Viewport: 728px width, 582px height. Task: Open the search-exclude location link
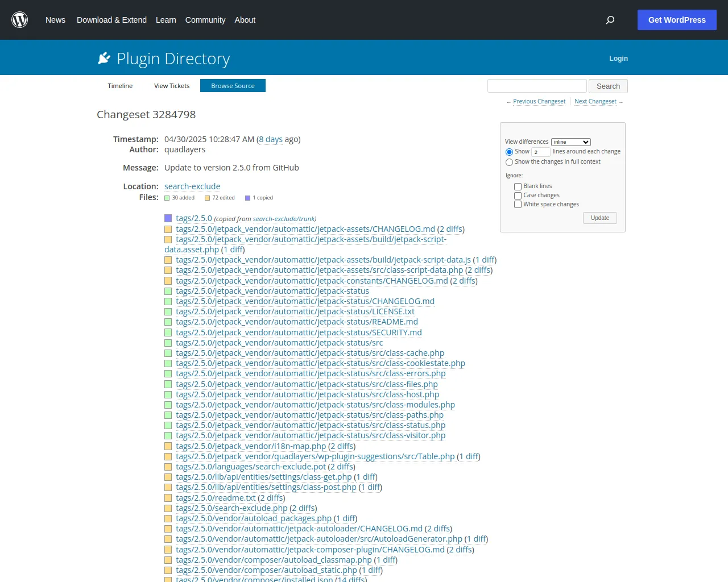(192, 186)
